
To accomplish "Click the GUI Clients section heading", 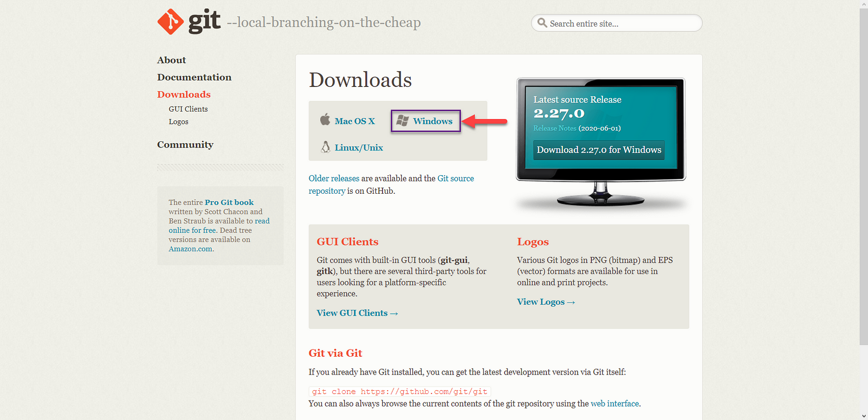I will point(348,242).
